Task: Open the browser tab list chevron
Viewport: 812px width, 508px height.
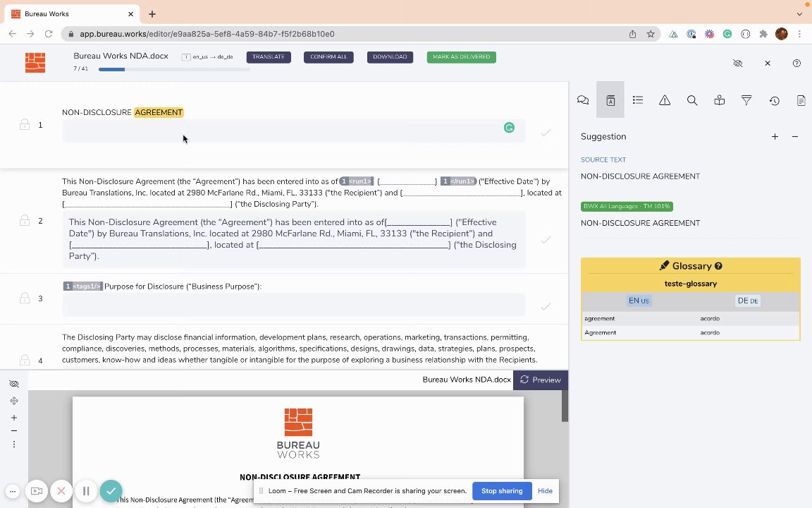Action: point(799,14)
